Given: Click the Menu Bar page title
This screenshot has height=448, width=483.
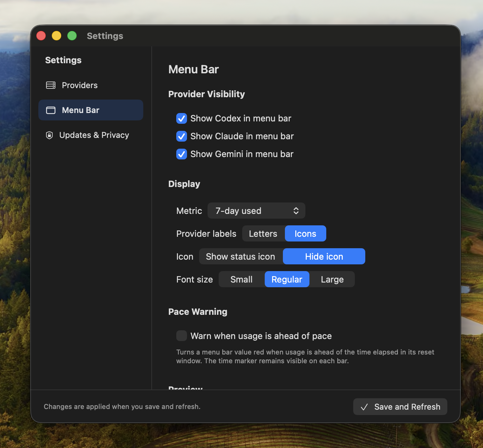Looking at the screenshot, I should 193,69.
